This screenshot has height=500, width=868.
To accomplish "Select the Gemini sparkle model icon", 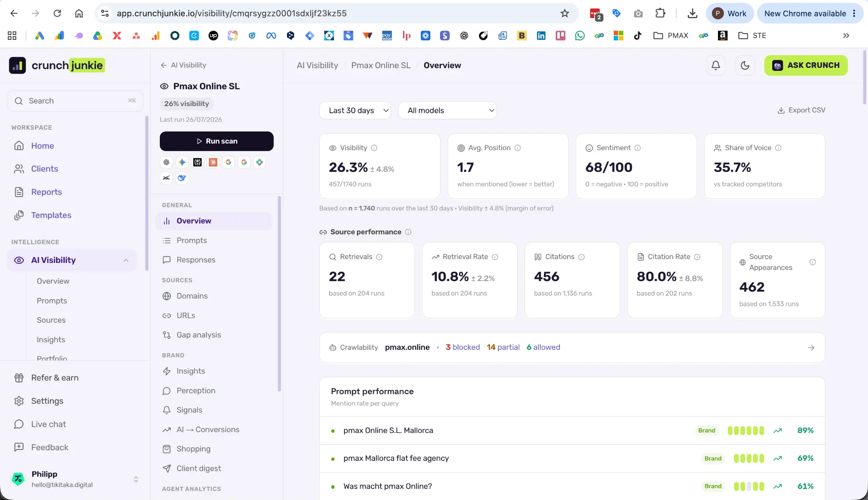I will click(x=182, y=162).
